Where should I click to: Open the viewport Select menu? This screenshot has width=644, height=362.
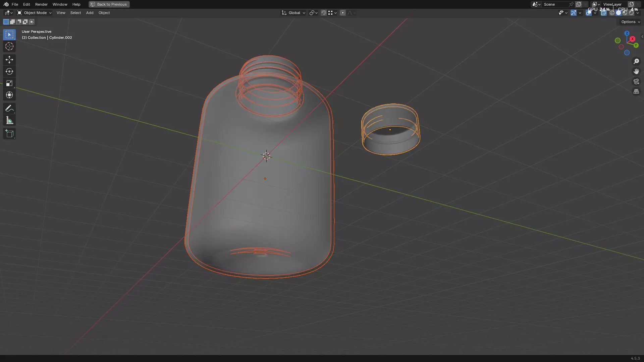tap(75, 13)
